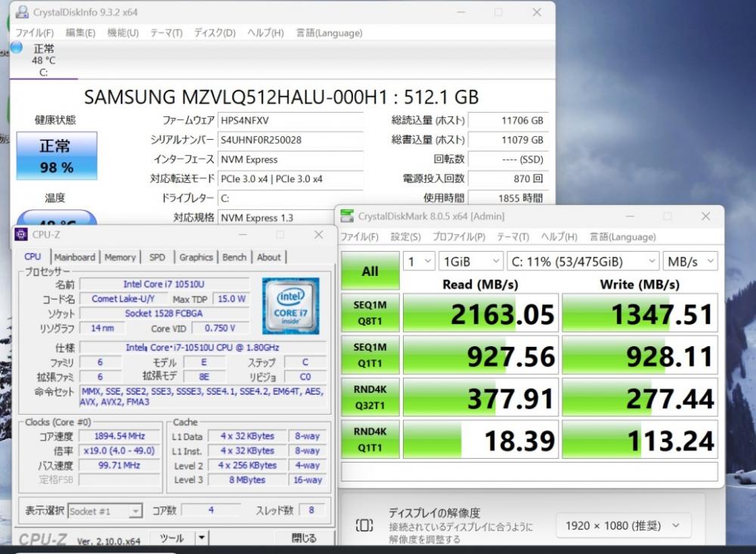756x554 pixels.
Task: Switch to Graphics tab in CPU-Z
Action: click(x=196, y=257)
